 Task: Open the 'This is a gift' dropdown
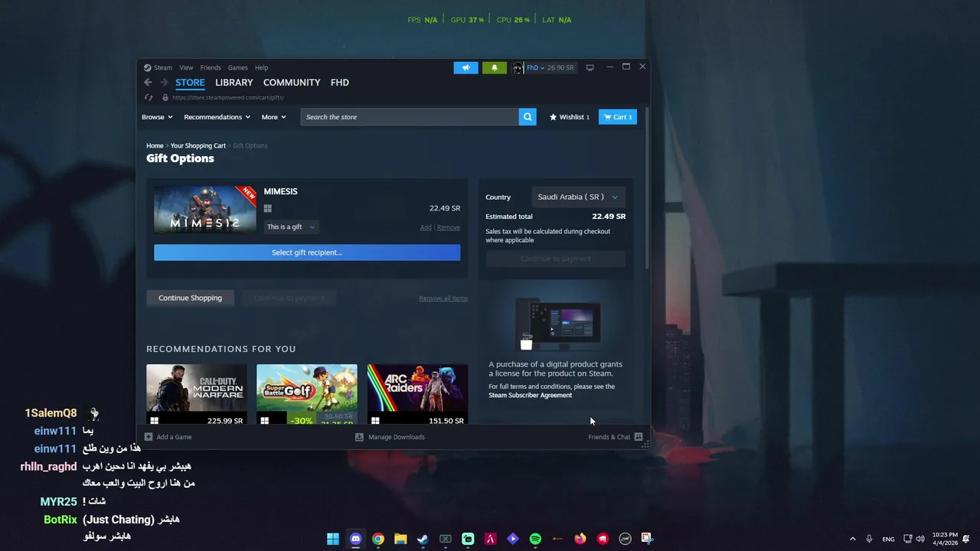[x=290, y=227]
